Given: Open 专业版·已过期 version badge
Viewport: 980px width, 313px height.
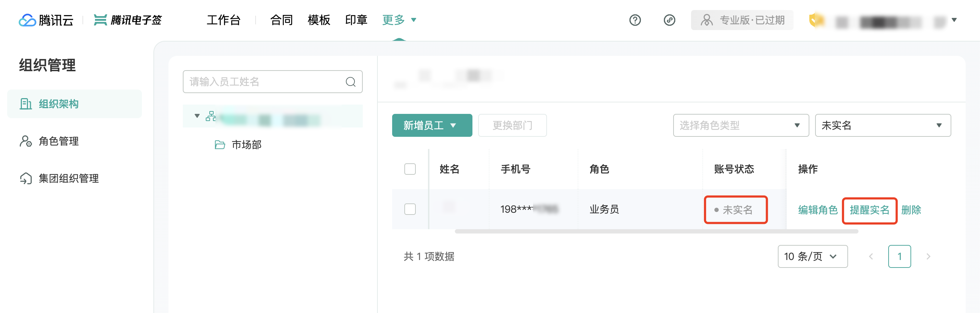Looking at the screenshot, I should [742, 20].
